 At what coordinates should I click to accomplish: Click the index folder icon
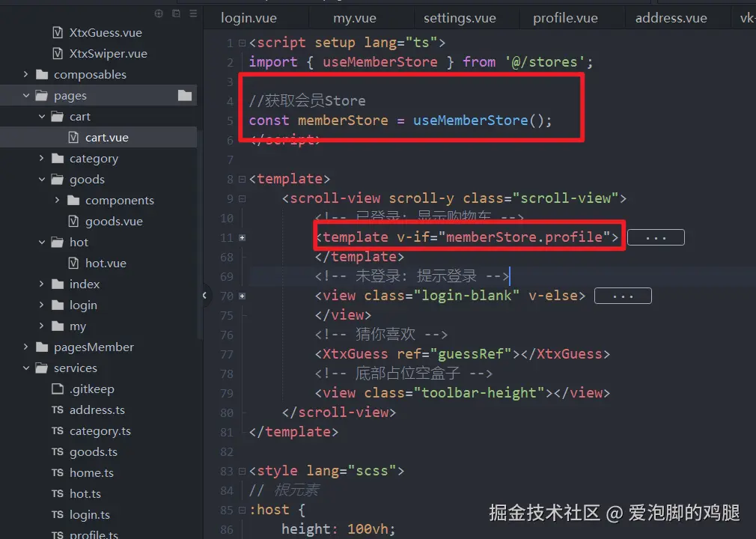(58, 284)
